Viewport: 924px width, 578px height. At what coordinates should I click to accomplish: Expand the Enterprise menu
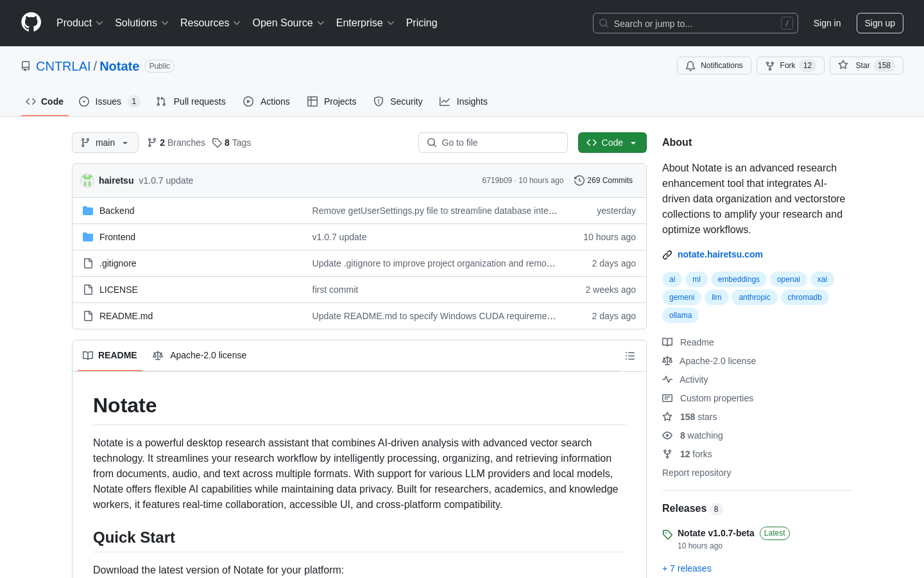coord(365,23)
